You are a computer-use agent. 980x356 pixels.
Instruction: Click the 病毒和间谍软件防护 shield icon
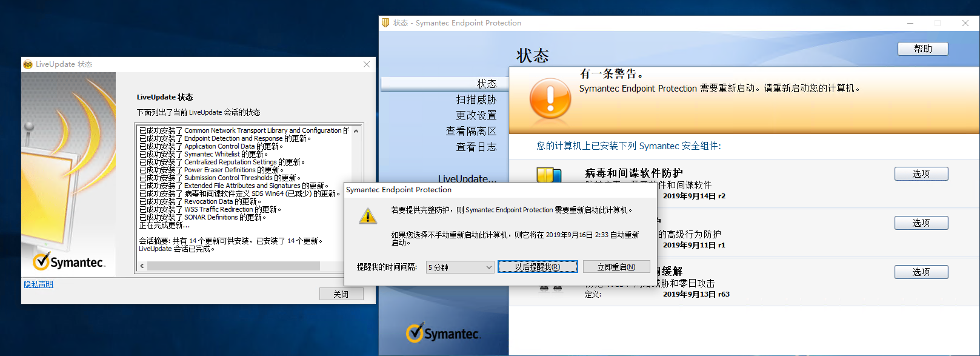click(x=549, y=175)
